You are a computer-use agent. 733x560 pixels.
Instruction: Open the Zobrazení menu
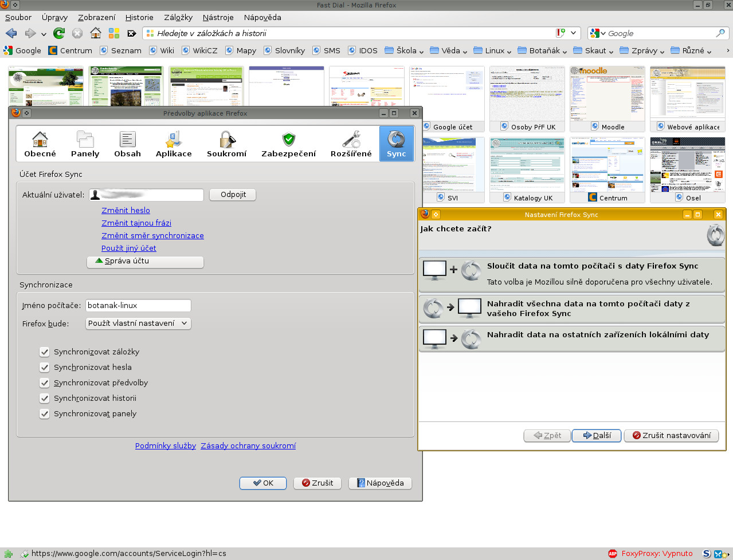tap(97, 17)
